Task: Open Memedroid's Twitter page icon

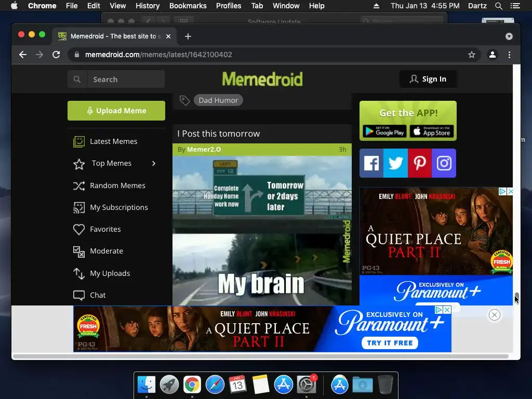Action: tap(395, 163)
